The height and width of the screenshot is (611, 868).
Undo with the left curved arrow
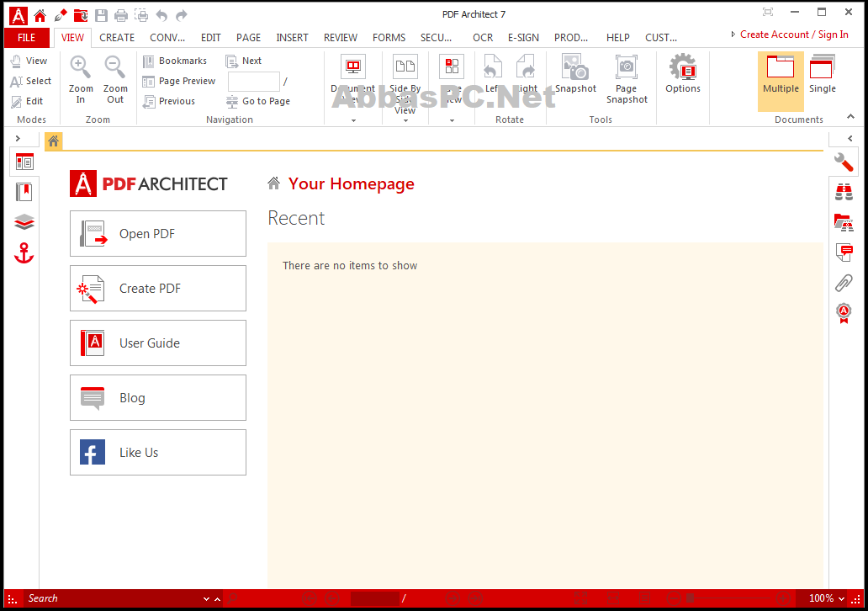pos(161,15)
